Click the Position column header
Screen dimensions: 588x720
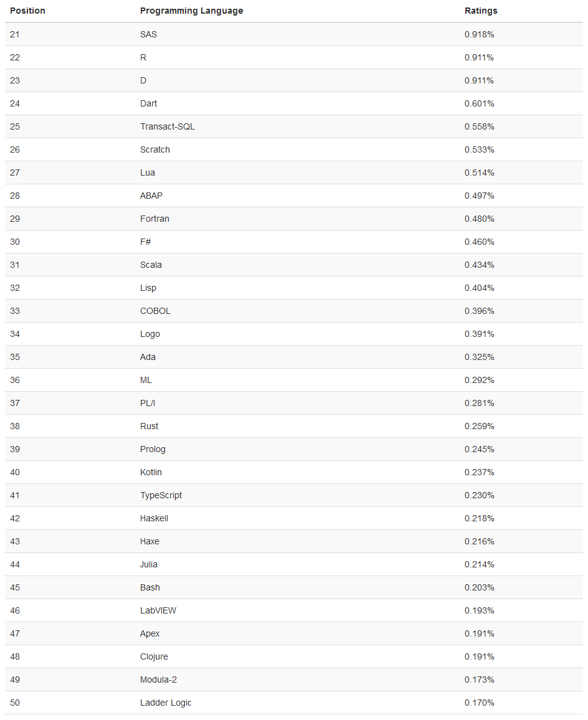(27, 11)
